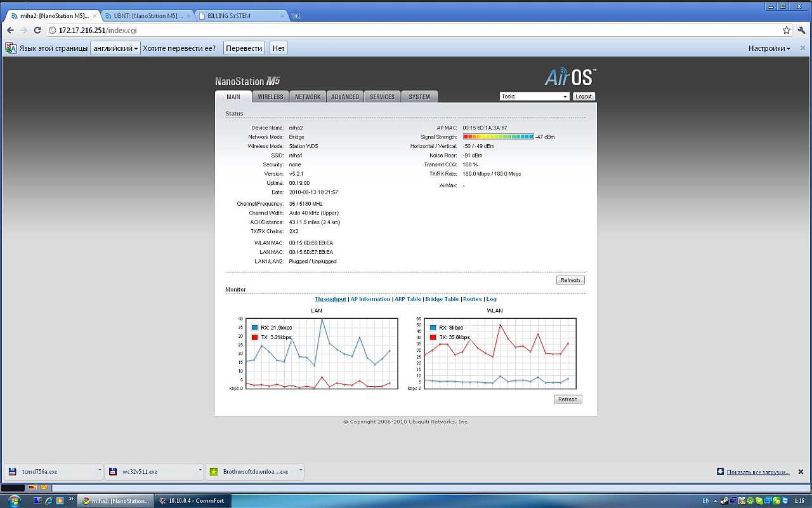812x508 pixels.
Task: Reload the current page
Action: point(37,30)
